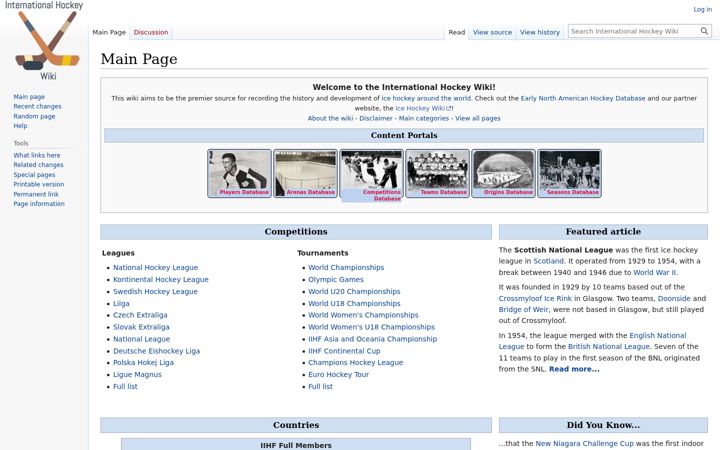Open Full list under Leagues
Screen dimensions: 720x450
(x=125, y=386)
